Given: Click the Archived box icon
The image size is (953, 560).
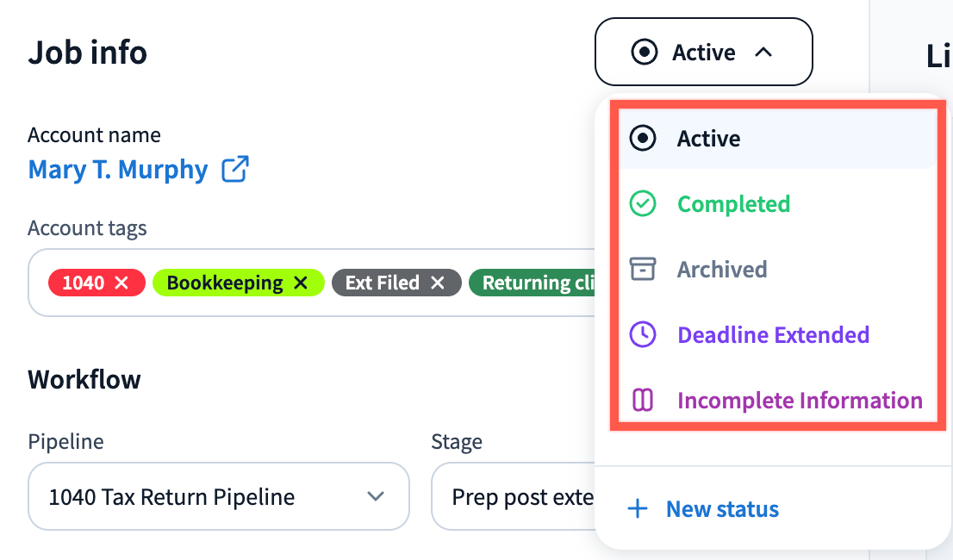Looking at the screenshot, I should [643, 270].
